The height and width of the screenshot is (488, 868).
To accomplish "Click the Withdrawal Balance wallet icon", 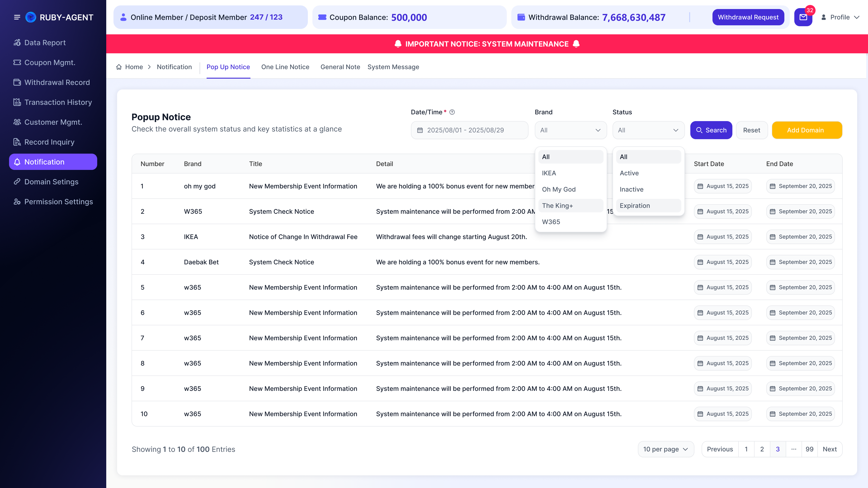I will pos(521,17).
